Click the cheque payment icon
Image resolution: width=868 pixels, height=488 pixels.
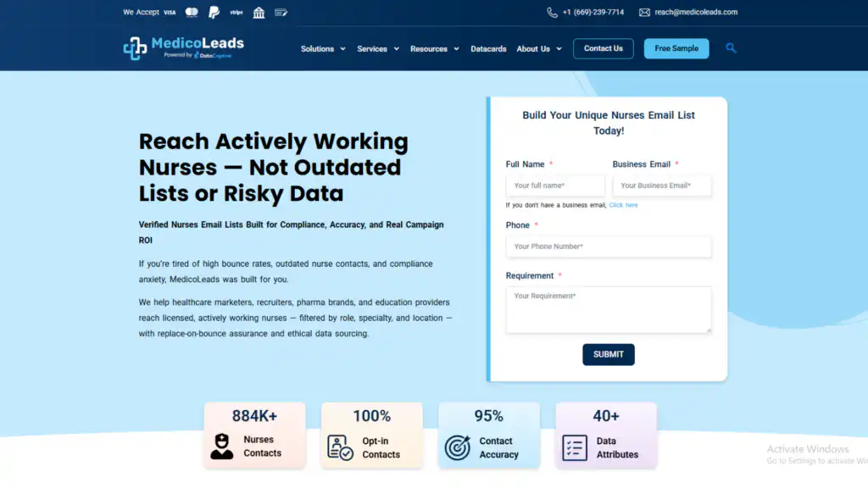[x=281, y=12]
